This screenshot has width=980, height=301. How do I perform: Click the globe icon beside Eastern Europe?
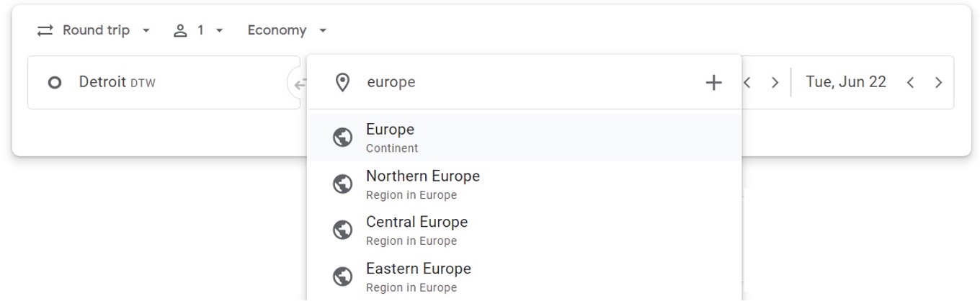click(342, 277)
